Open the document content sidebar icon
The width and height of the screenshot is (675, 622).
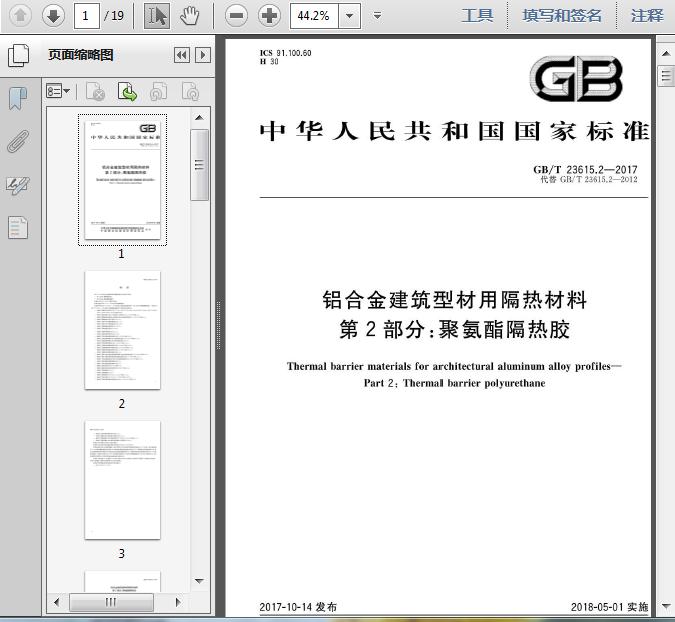18,227
